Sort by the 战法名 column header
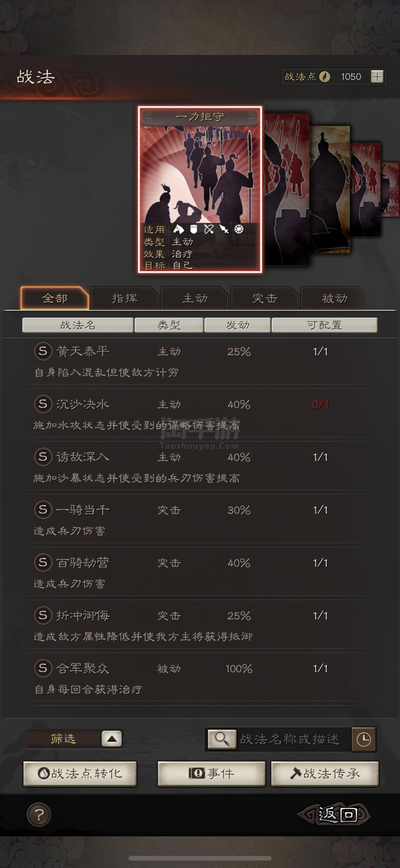 [78, 325]
